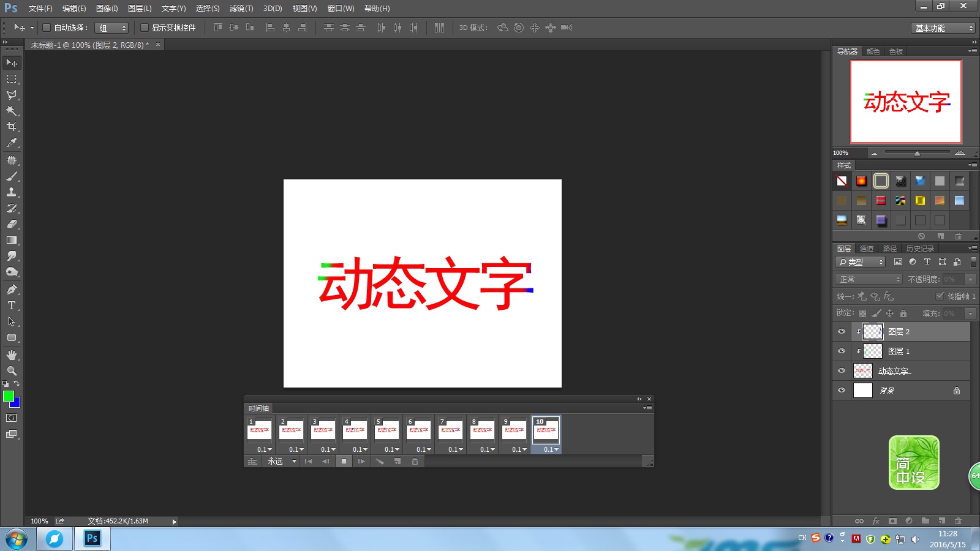Open the 窗口(W) menu
The image size is (980, 551).
[x=341, y=9]
